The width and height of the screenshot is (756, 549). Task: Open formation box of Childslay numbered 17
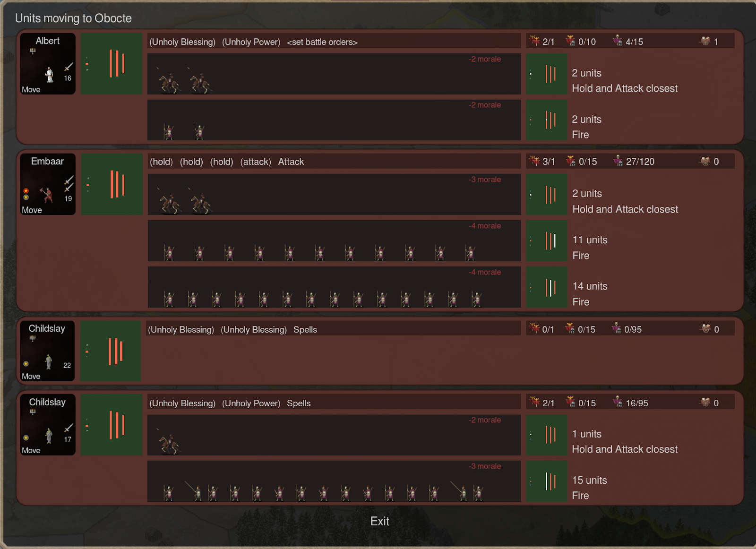point(112,424)
